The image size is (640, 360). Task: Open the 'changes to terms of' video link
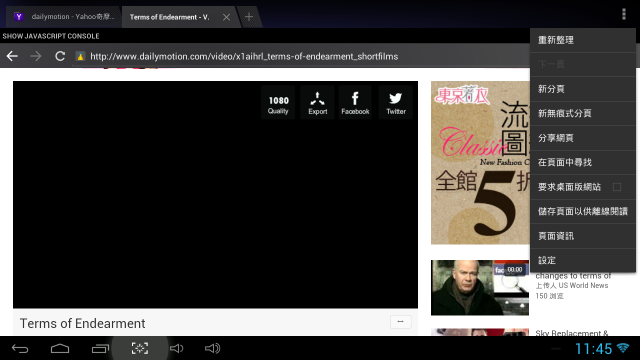[x=573, y=276]
